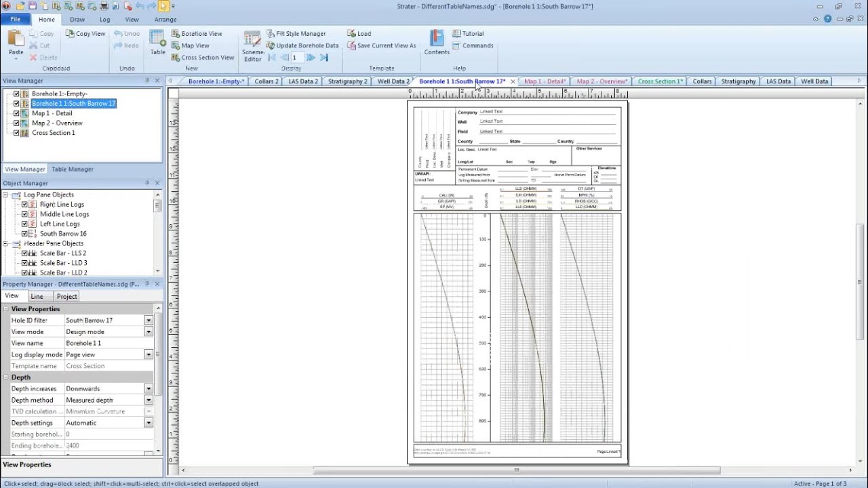The image size is (868, 488).
Task: Click the help icon in title bar corner
Action: coord(827,19)
